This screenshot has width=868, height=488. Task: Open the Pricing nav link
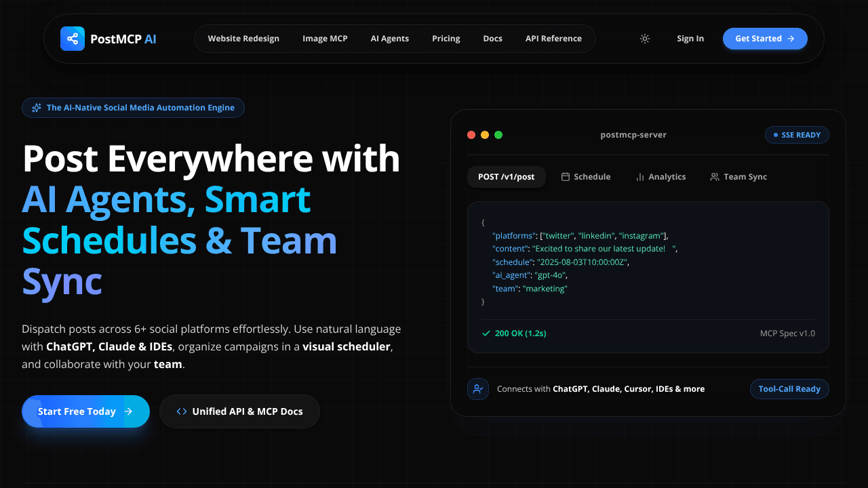[446, 39]
